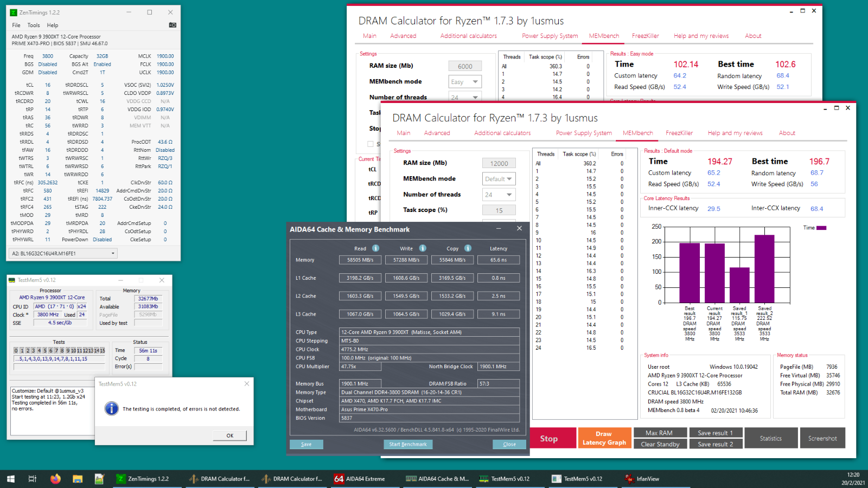The image size is (868, 488).
Task: Open the Windows Start menu
Action: pos(10,479)
